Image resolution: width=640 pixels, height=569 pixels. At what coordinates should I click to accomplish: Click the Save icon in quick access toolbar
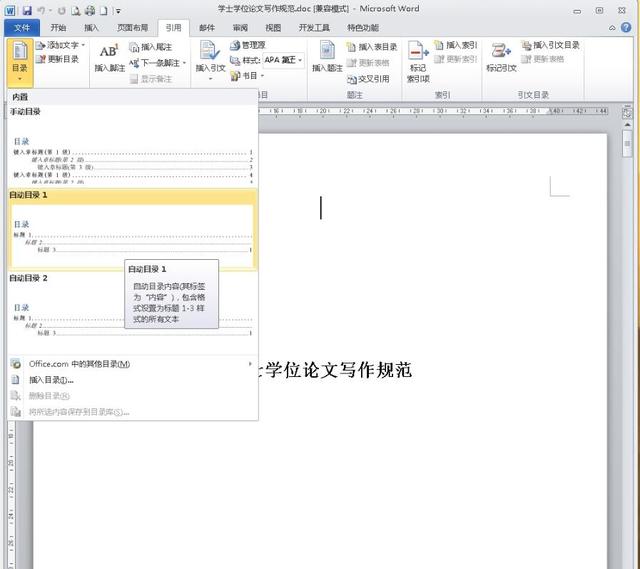tap(27, 11)
